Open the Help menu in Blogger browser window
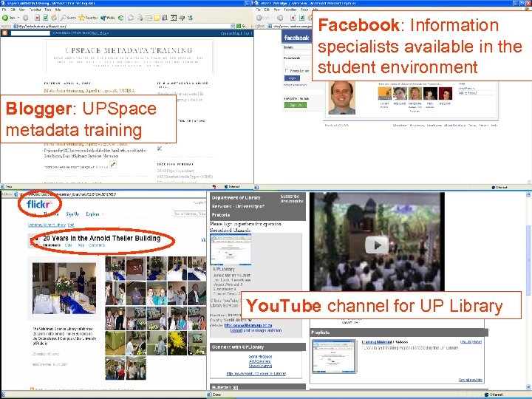This screenshot has height=399, width=532. tap(58, 10)
